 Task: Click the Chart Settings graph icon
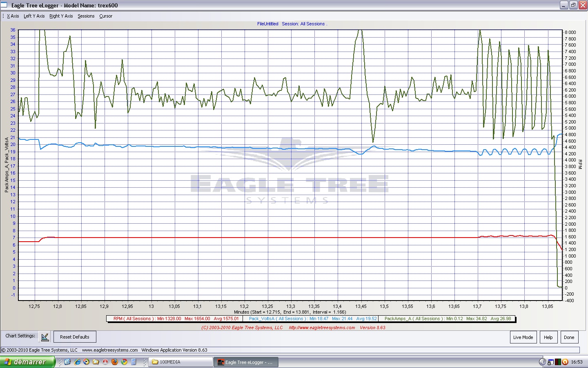45,337
